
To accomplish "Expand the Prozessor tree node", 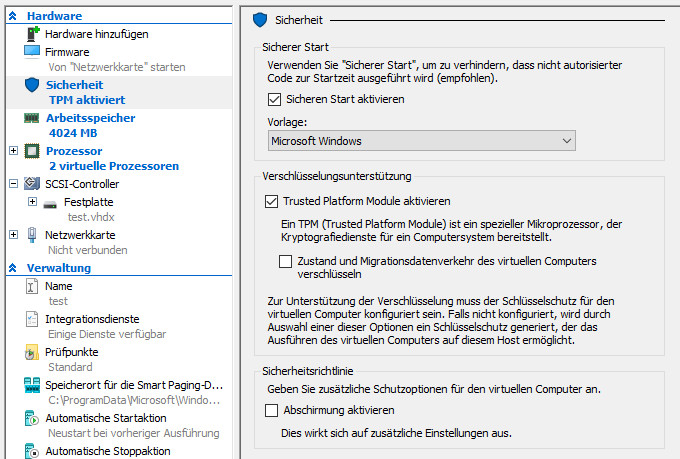I will click(x=13, y=151).
